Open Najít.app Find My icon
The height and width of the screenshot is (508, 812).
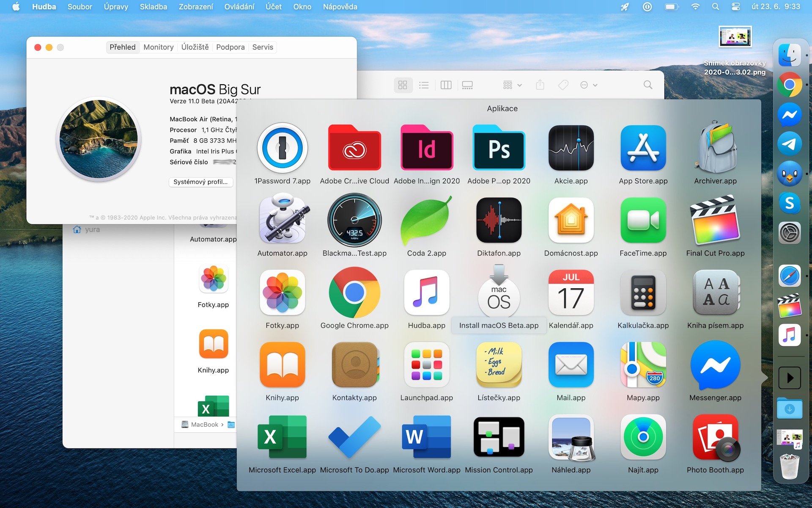[643, 437]
